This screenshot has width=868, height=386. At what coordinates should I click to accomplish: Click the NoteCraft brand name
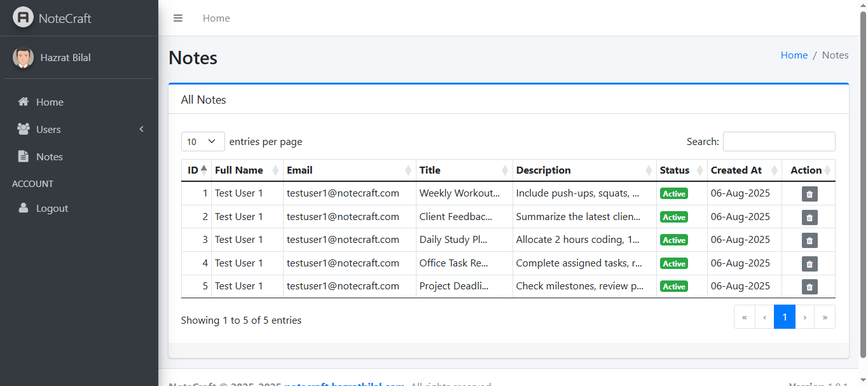click(x=65, y=18)
